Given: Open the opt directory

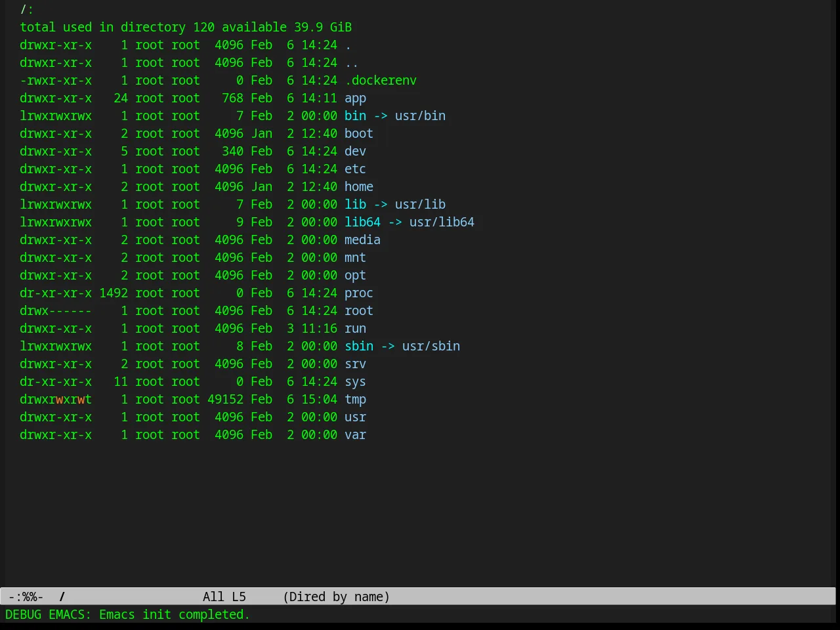Looking at the screenshot, I should [x=355, y=276].
